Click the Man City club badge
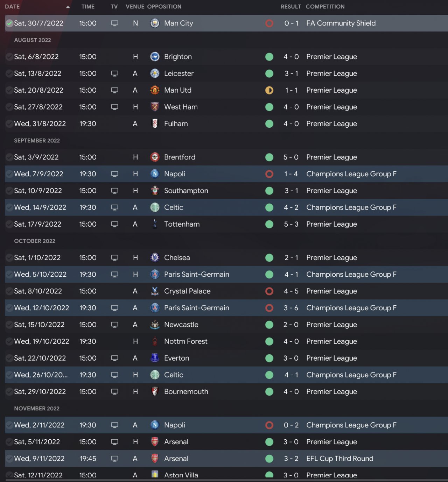The image size is (448, 482). tap(155, 23)
